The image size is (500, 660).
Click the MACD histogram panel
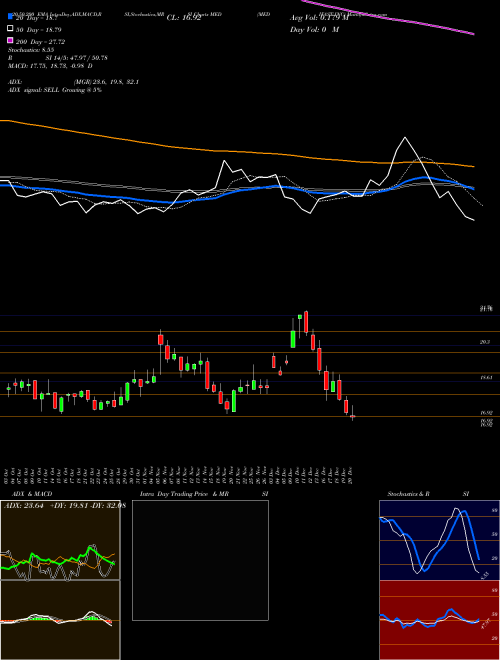(x=60, y=620)
